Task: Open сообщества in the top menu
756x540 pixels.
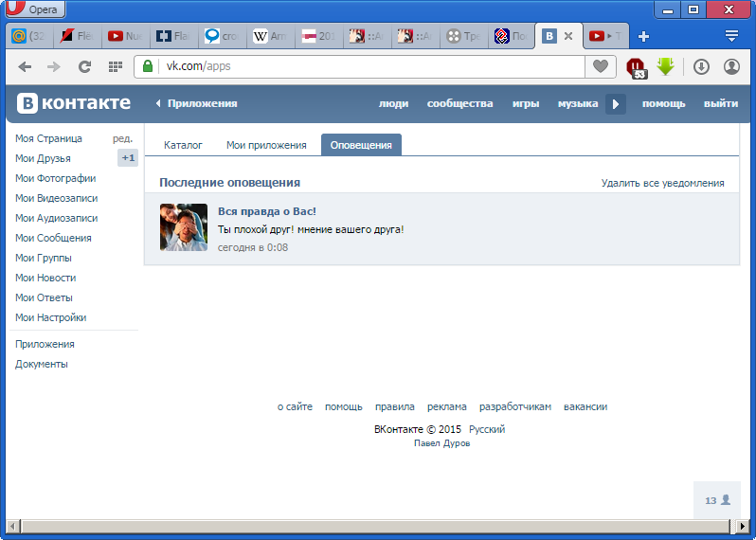Action: coord(460,103)
